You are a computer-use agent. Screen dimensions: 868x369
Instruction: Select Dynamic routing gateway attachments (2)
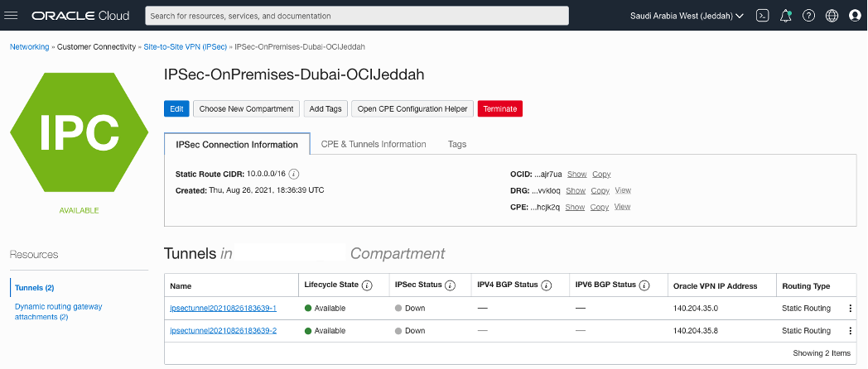coord(58,311)
